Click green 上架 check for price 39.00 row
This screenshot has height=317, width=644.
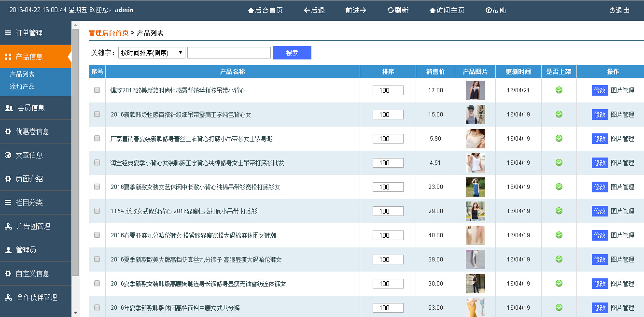coord(559,259)
